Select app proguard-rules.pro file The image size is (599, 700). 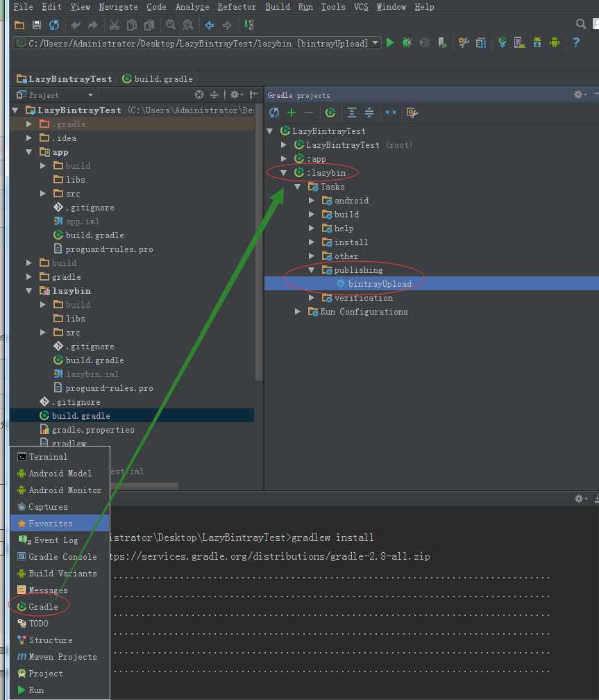click(x=109, y=249)
